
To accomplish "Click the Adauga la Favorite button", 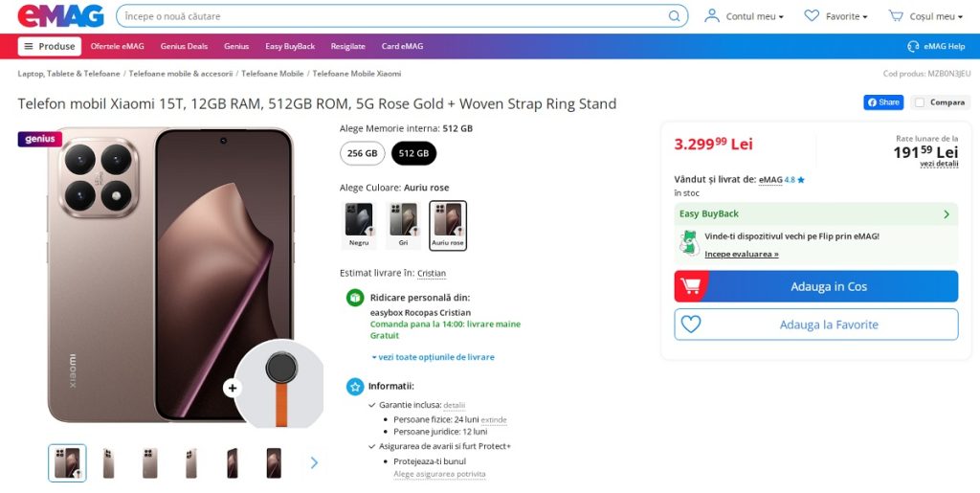I will pos(815,325).
